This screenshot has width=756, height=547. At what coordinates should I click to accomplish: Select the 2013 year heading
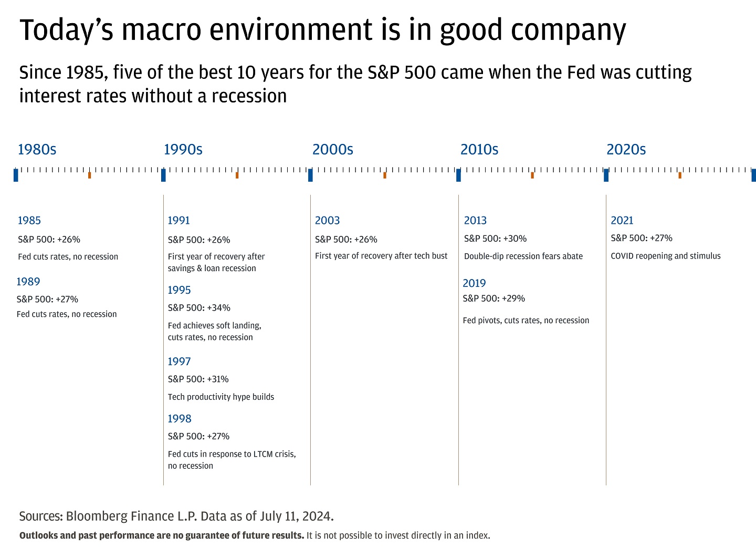(475, 221)
